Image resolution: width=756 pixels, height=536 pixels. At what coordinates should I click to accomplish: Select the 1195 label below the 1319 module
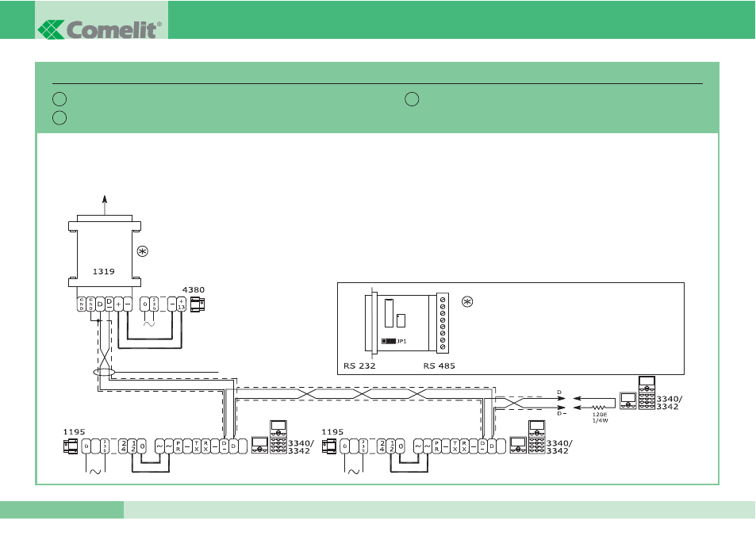click(x=74, y=432)
